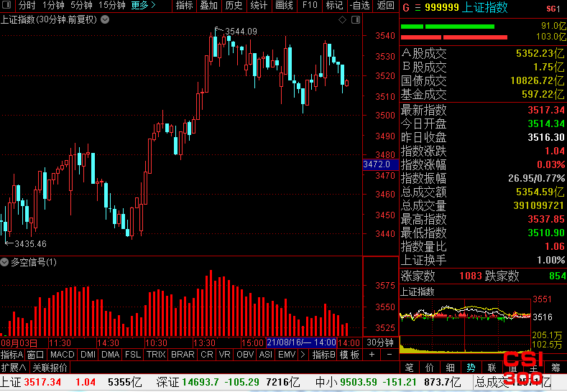Apply the FSL indicator
The height and width of the screenshot is (392, 567).
coord(133,355)
